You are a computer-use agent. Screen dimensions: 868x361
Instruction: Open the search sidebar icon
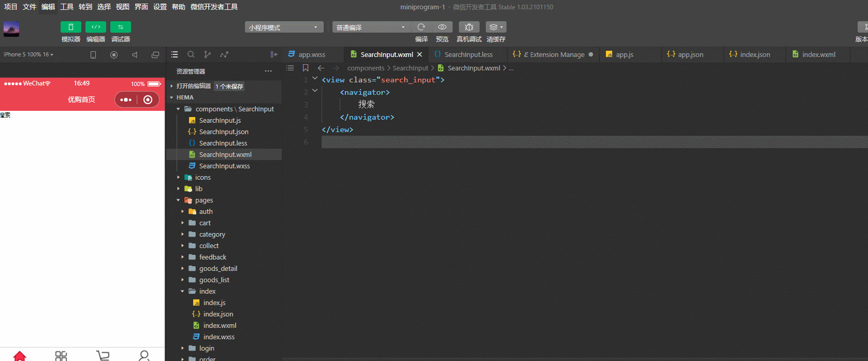point(191,54)
